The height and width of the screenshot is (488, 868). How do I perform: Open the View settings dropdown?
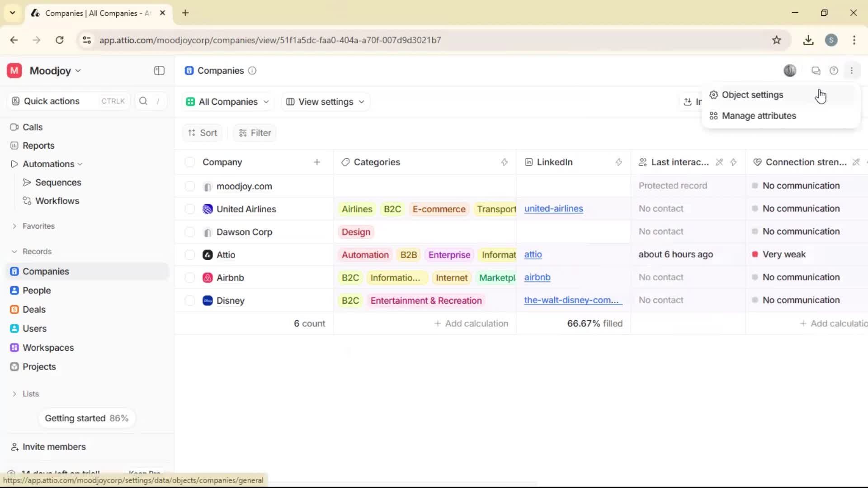coord(325,102)
